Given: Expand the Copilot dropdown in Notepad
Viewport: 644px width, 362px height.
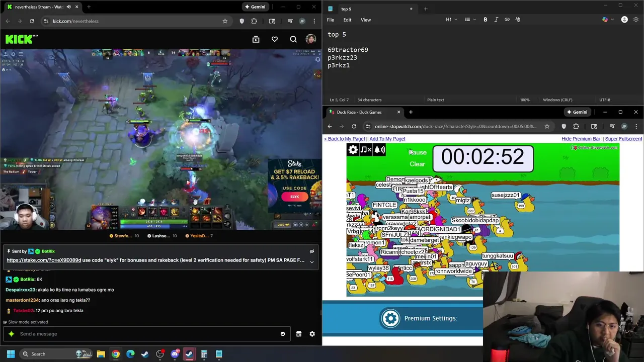Looking at the screenshot, I should [x=612, y=20].
